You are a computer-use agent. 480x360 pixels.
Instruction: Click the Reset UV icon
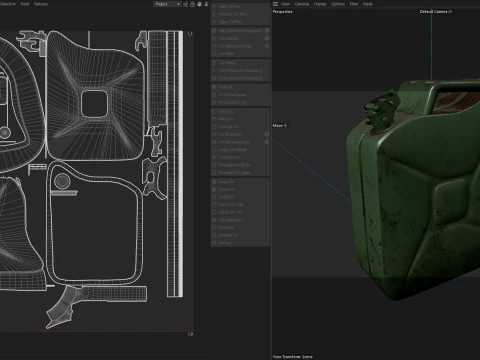tap(214, 197)
